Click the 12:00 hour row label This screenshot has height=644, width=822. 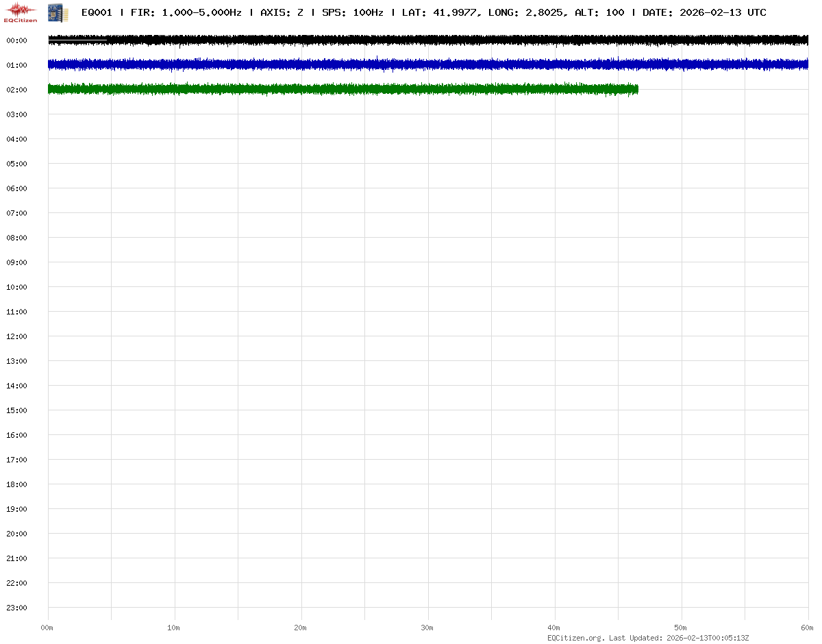point(16,336)
